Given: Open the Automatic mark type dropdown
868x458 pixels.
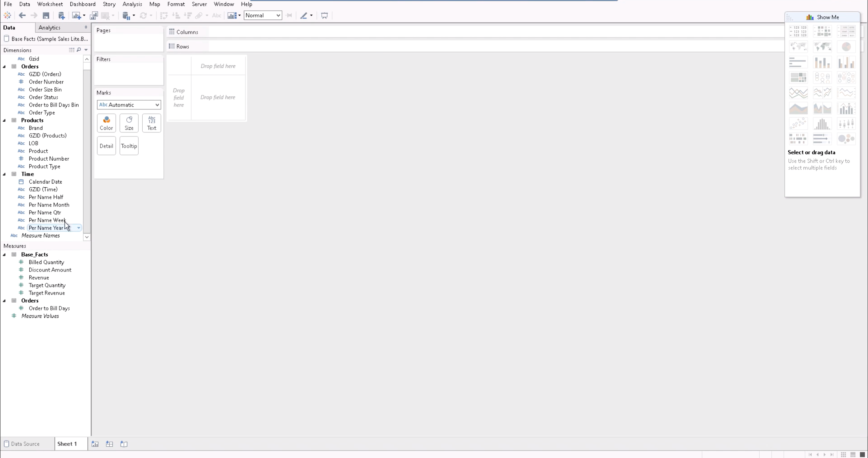Looking at the screenshot, I should pos(129,105).
